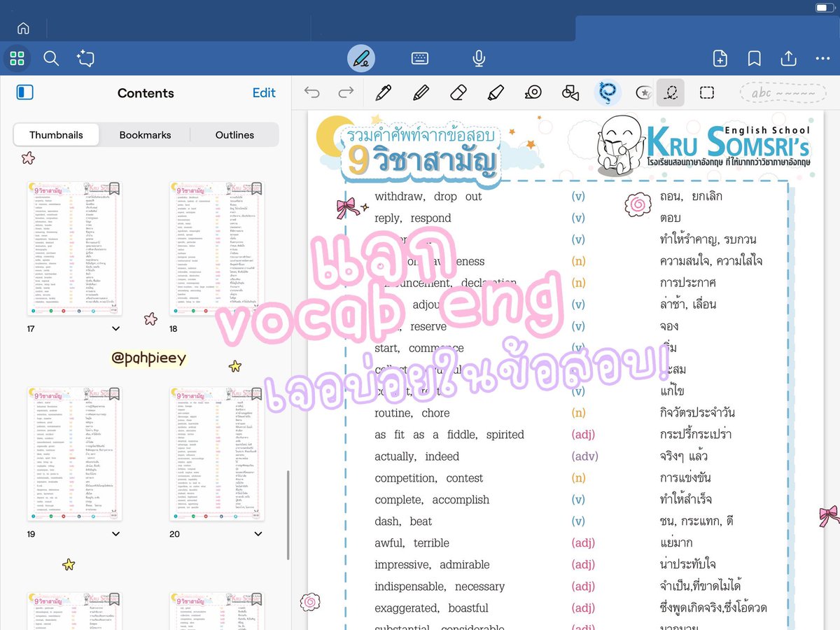Open the home screen icon
This screenshot has height=630, width=840.
23,29
